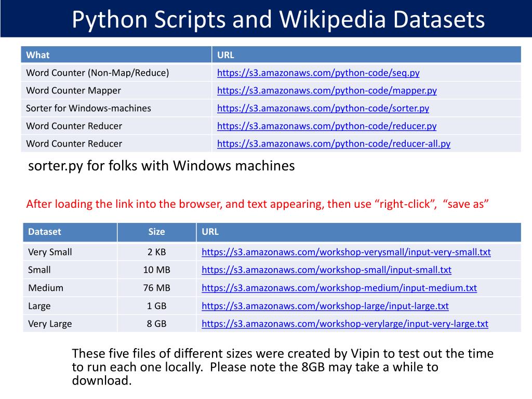Open the reducer.py URL
532x399 pixels.
[327, 126]
